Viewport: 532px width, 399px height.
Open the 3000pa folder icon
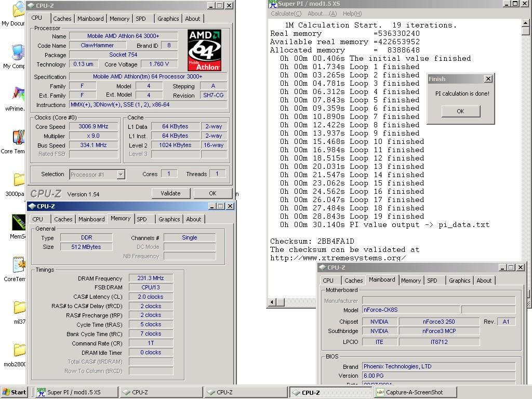[19, 179]
